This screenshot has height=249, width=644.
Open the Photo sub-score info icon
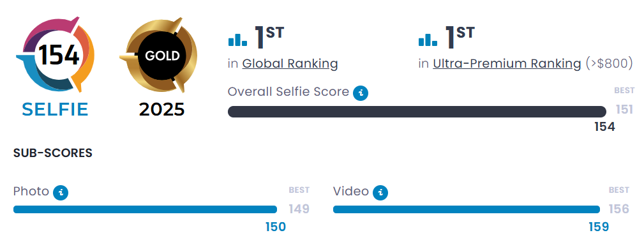point(61,192)
